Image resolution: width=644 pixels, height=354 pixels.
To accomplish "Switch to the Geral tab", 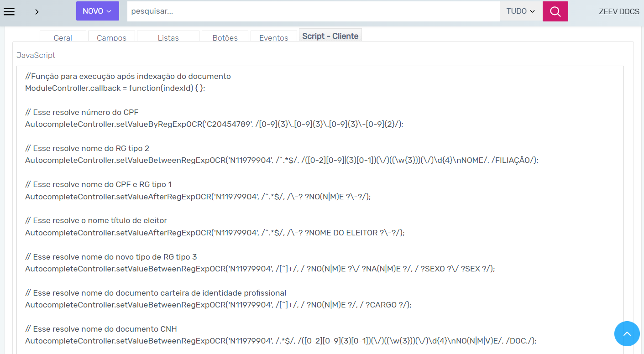I will click(x=63, y=37).
